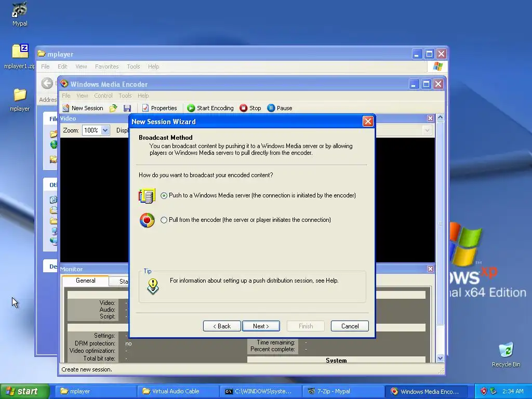Close the Video panel

click(430, 118)
